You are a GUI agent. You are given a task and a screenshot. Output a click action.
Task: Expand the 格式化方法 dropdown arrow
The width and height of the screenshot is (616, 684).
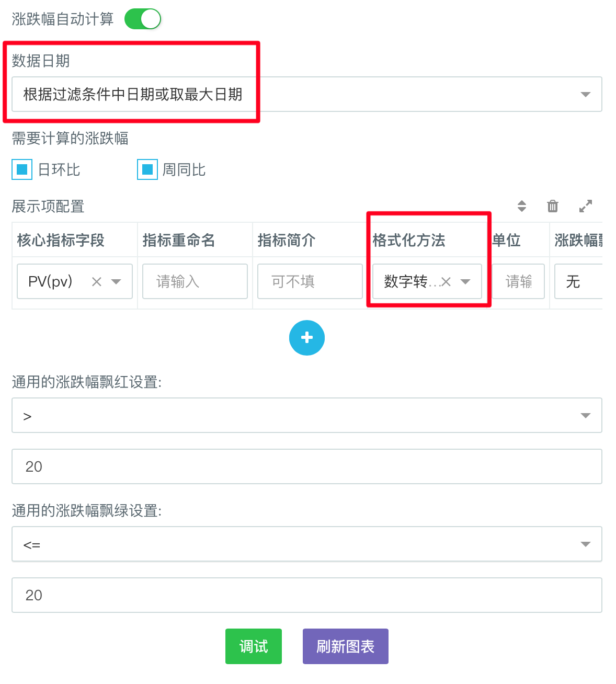pos(465,282)
